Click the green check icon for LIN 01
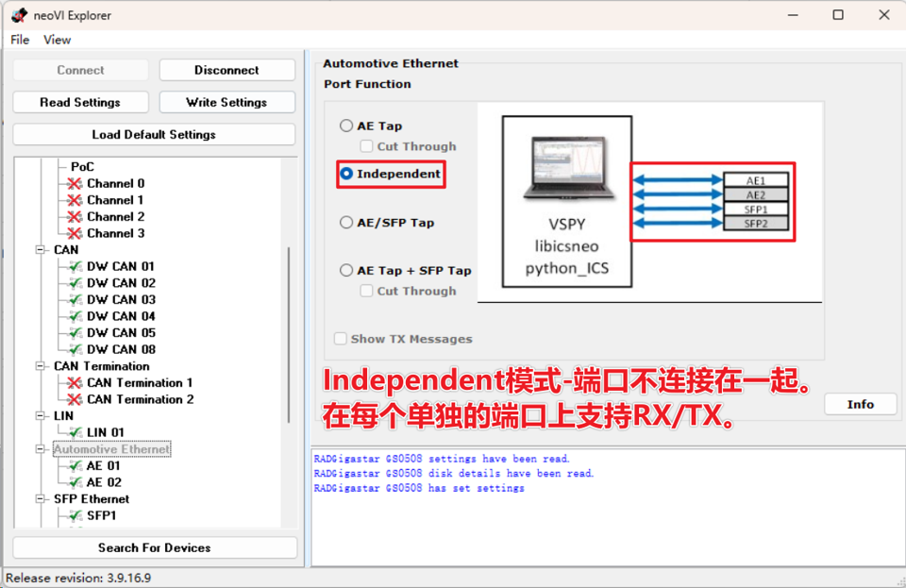Viewport: 906px width, 588px height. pos(75,432)
